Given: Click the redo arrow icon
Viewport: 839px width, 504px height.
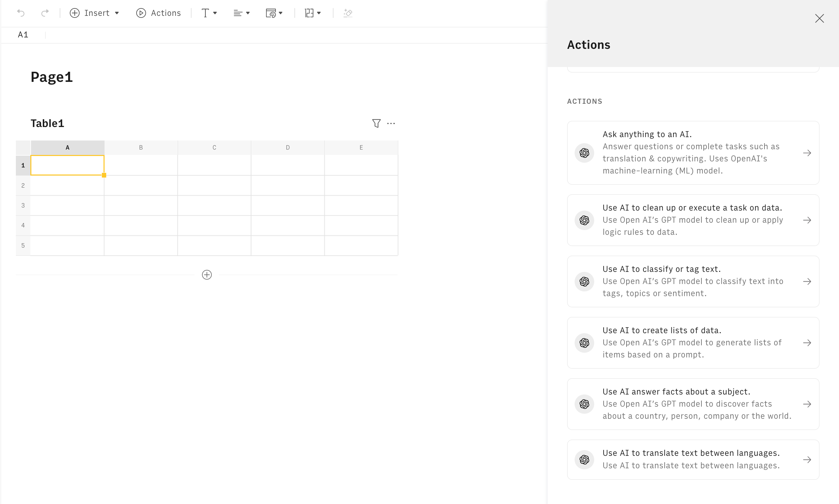Looking at the screenshot, I should 45,13.
